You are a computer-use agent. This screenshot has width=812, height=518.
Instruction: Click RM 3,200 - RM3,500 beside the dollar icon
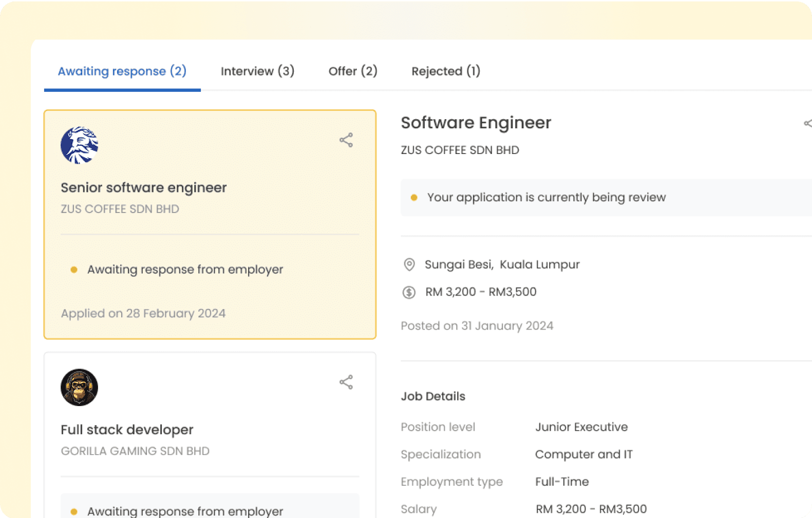[x=481, y=292]
